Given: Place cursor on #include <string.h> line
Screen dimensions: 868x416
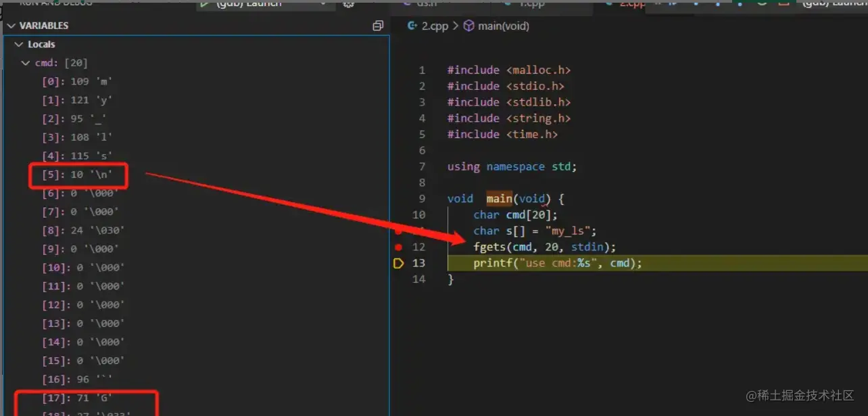Looking at the screenshot, I should 509,118.
